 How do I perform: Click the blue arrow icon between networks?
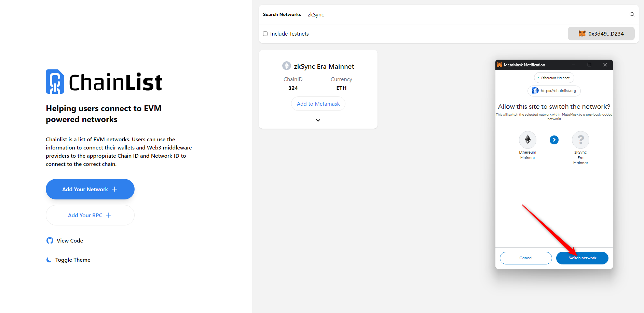pyautogui.click(x=554, y=140)
